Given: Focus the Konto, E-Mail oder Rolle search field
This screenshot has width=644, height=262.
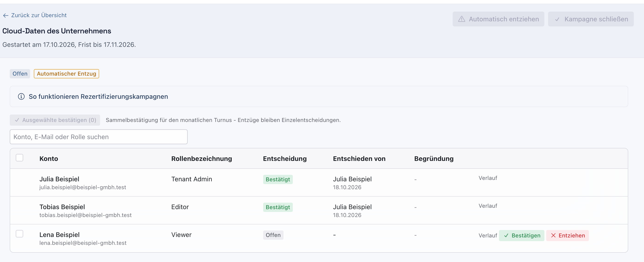Looking at the screenshot, I should tap(98, 137).
